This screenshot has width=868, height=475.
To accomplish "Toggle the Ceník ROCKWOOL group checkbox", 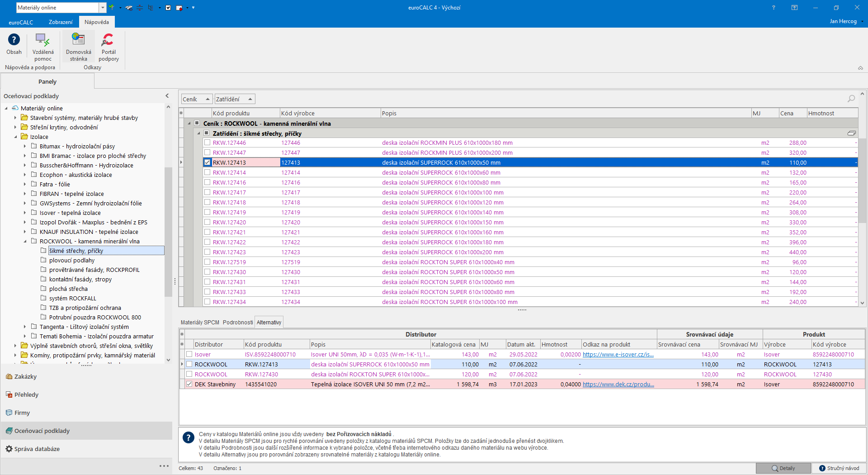I will (x=197, y=123).
